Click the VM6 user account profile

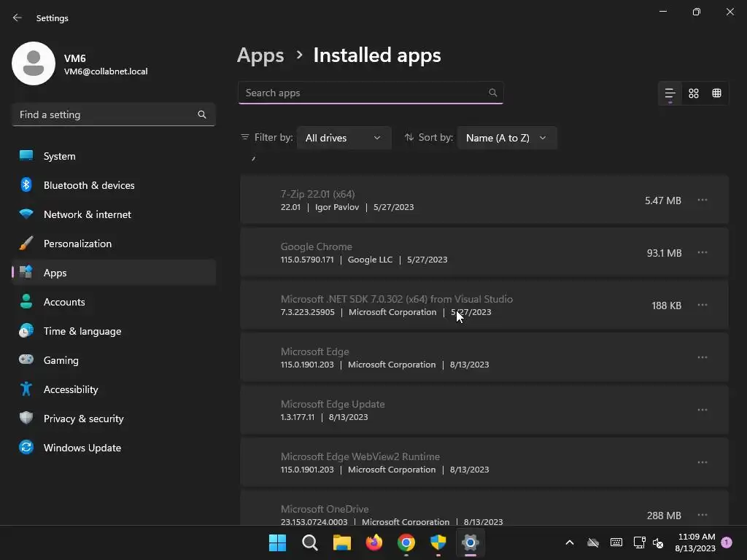click(x=80, y=64)
